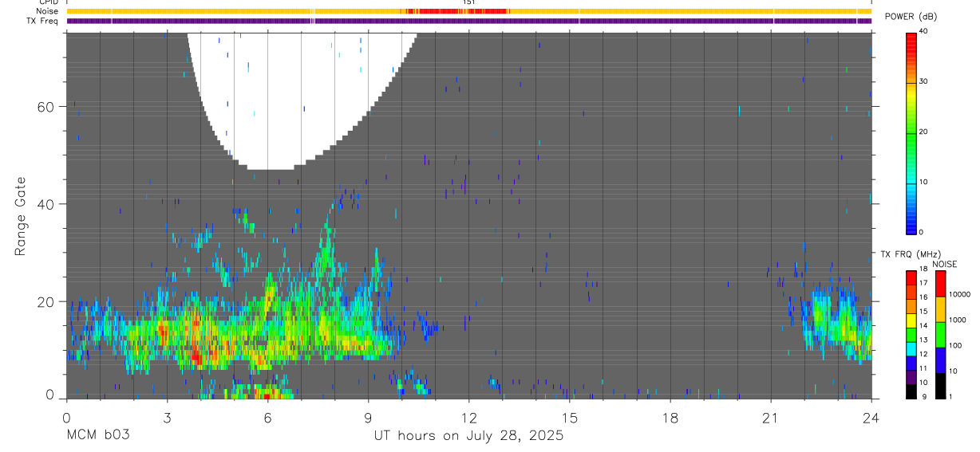Select the red segment of the Noise strip
This screenshot has height=452, width=980.
point(456,11)
